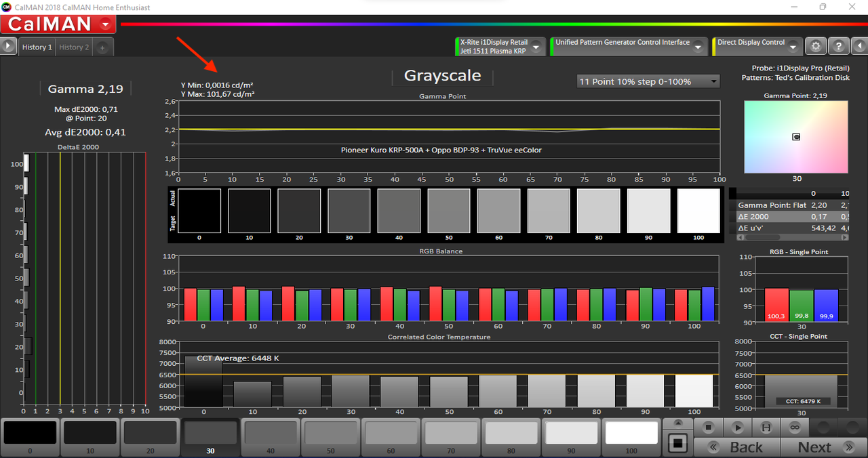Select the 0 actual/target grayscale patch
Image resolution: width=868 pixels, height=458 pixels.
tap(199, 211)
